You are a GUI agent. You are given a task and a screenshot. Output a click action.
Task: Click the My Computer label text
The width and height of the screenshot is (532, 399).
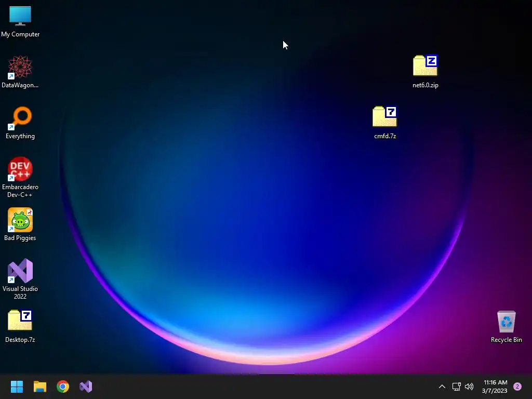(20, 34)
